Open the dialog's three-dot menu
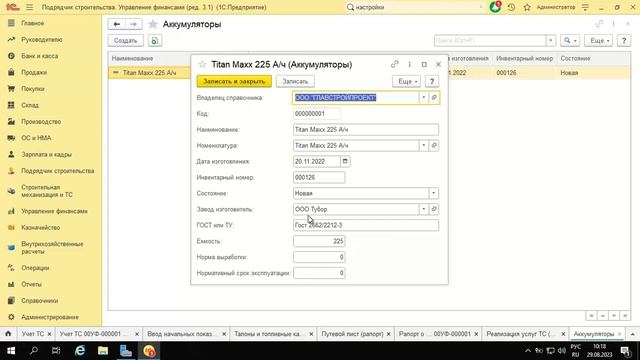This screenshot has height=360, width=640. pos(409,64)
